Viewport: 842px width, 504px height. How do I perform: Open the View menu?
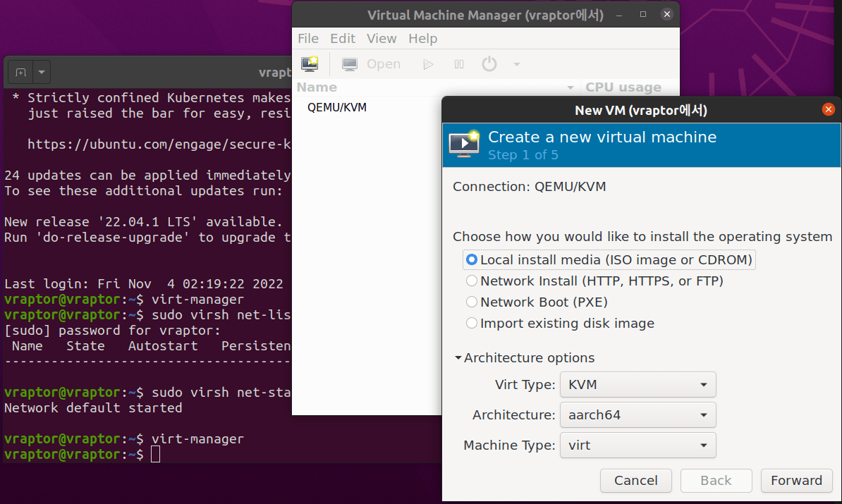(x=382, y=39)
